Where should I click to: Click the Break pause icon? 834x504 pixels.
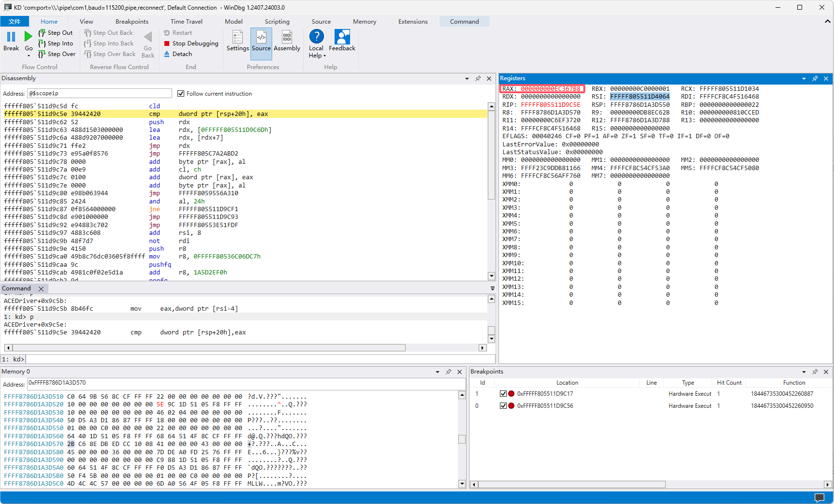[11, 37]
